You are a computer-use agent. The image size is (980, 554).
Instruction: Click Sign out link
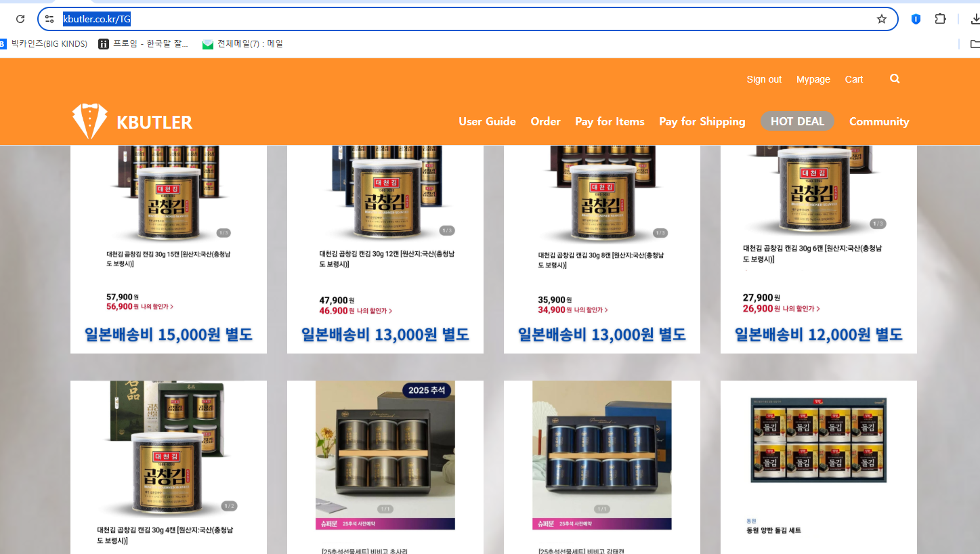point(764,79)
